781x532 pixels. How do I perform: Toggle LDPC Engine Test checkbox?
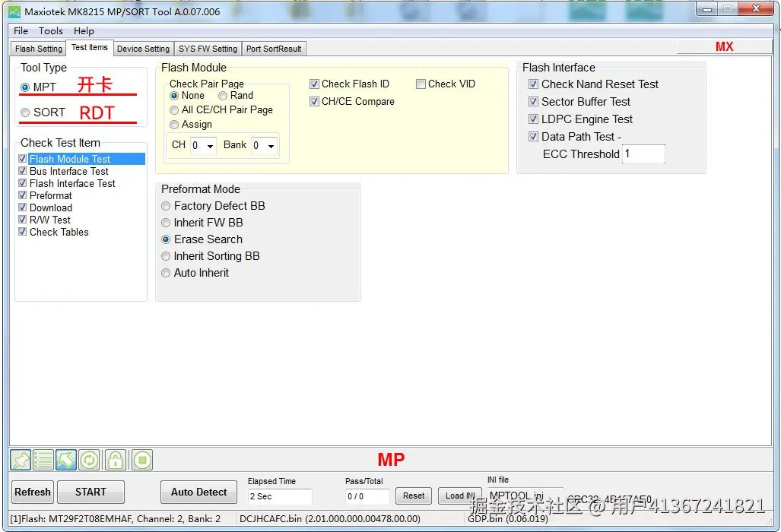533,119
